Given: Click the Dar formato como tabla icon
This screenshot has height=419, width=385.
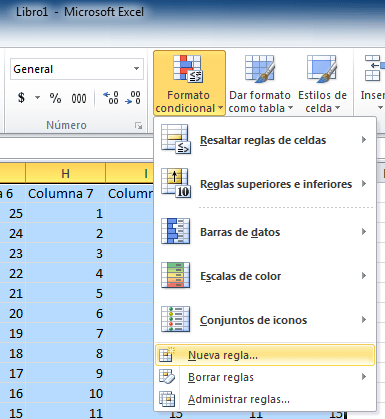Looking at the screenshot, I should tap(259, 69).
